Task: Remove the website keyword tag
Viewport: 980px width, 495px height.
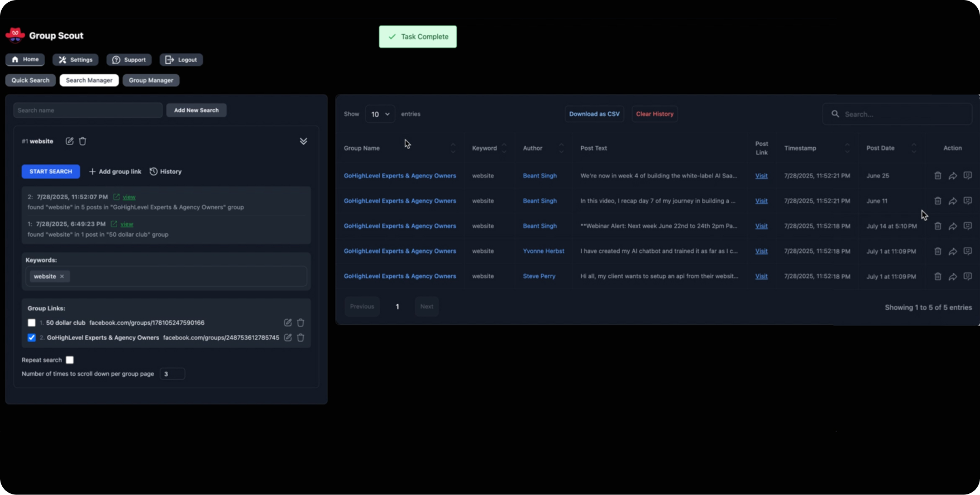Action: coord(62,276)
